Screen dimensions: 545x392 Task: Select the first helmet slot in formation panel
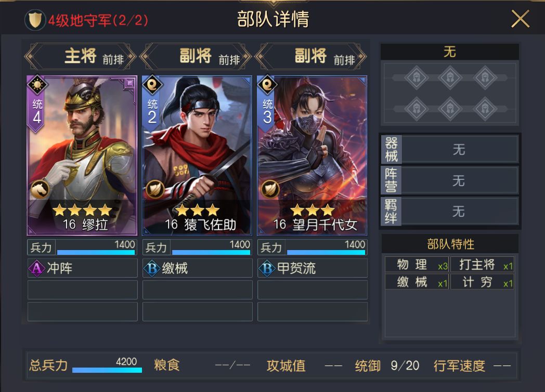[416, 77]
